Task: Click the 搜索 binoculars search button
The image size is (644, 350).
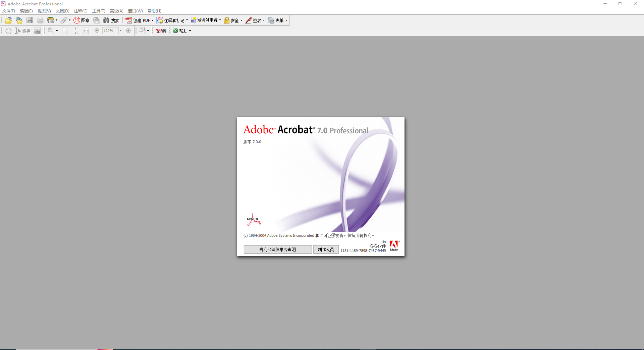Action: 111,20
